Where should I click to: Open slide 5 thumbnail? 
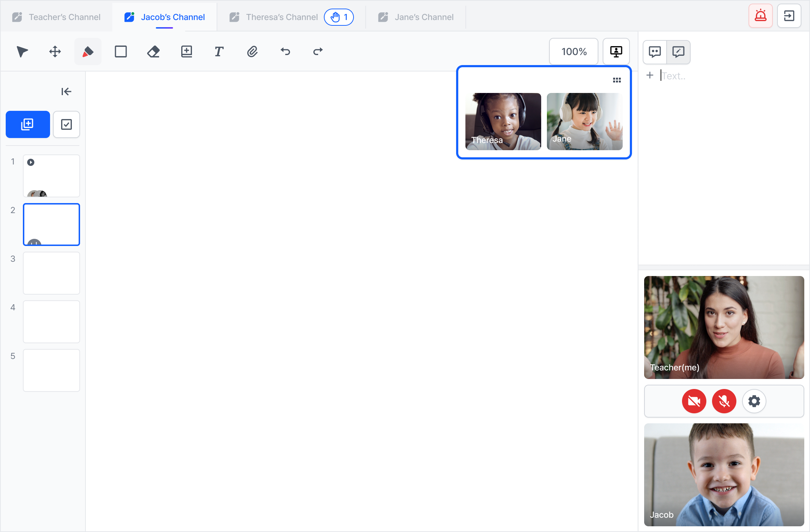tap(51, 370)
